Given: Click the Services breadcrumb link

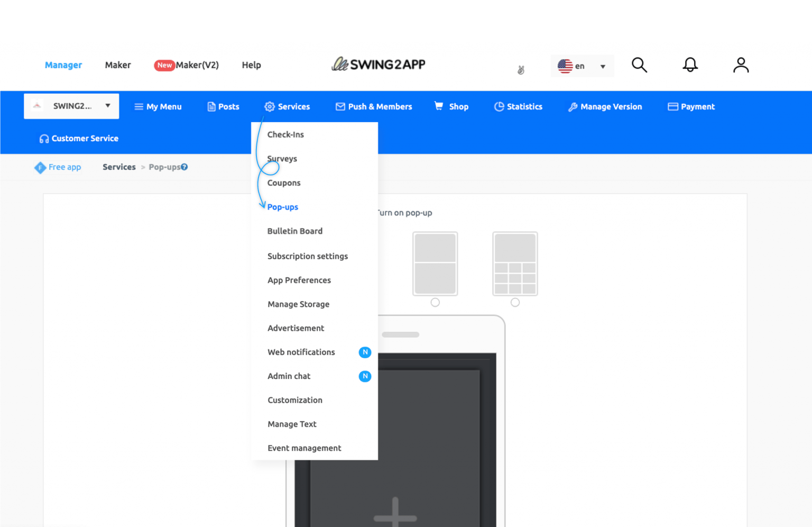Looking at the screenshot, I should tap(119, 167).
